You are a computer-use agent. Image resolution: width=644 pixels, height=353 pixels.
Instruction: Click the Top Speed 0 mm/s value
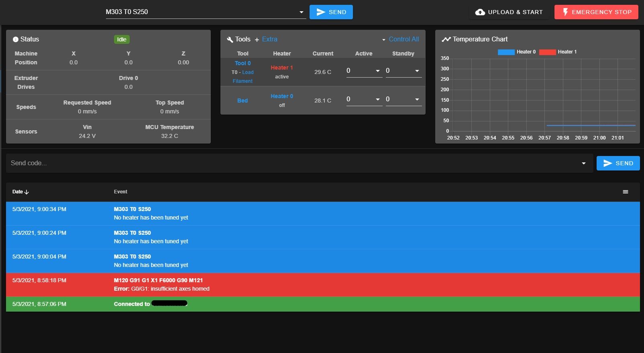tap(169, 111)
